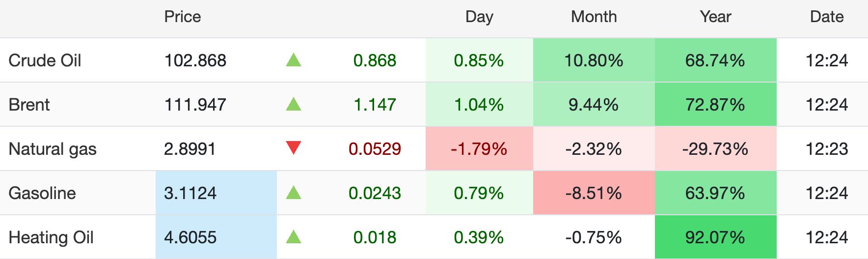Image resolution: width=868 pixels, height=259 pixels.
Task: Click the green up arrow for Brent
Action: [x=294, y=104]
